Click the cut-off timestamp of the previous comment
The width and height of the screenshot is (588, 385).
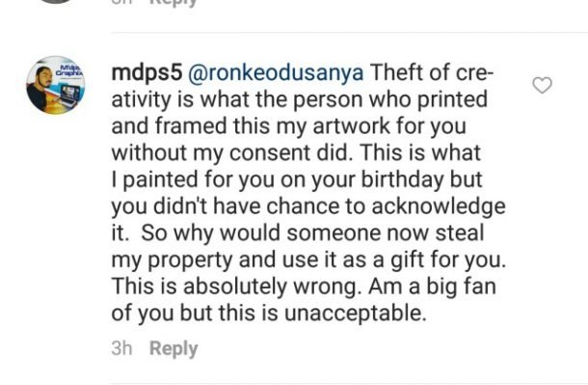click(121, 2)
